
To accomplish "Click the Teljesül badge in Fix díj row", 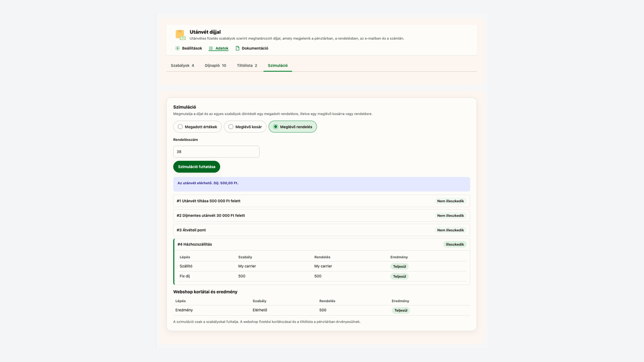I will coord(399,277).
